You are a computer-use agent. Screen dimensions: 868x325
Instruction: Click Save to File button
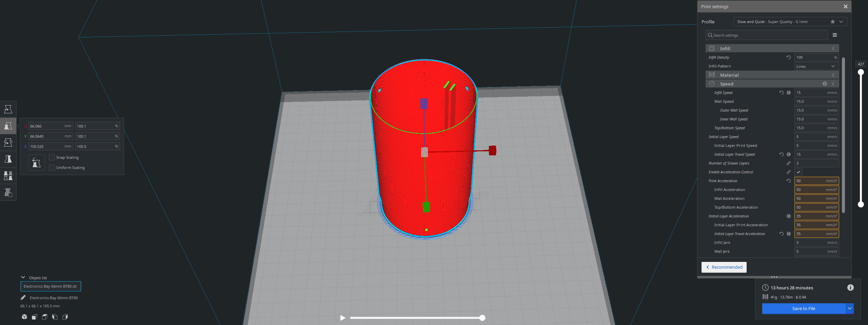(x=804, y=308)
